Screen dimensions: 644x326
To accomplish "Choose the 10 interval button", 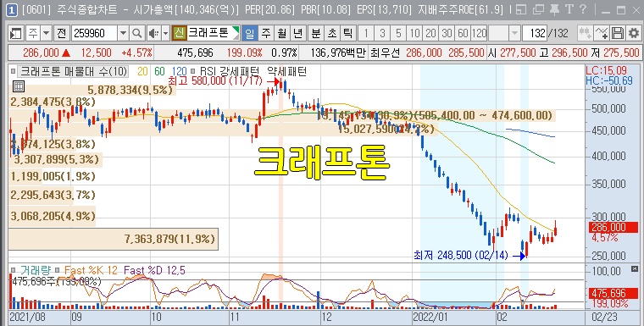I will pyautogui.click(x=415, y=33).
